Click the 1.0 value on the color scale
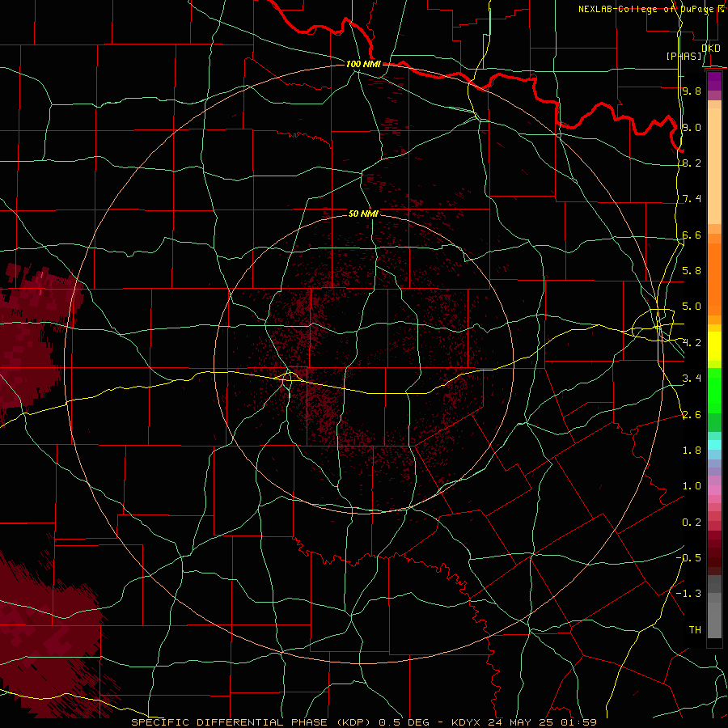Viewport: 728px width, 728px height. coord(692,486)
